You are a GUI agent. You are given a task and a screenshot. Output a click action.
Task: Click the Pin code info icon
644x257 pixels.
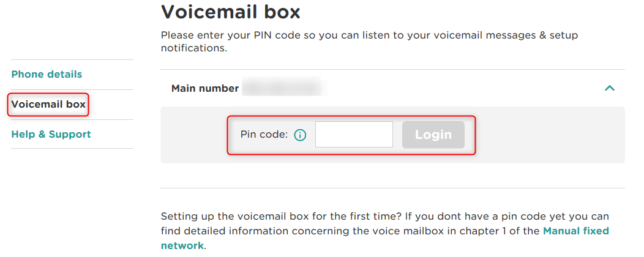click(300, 135)
